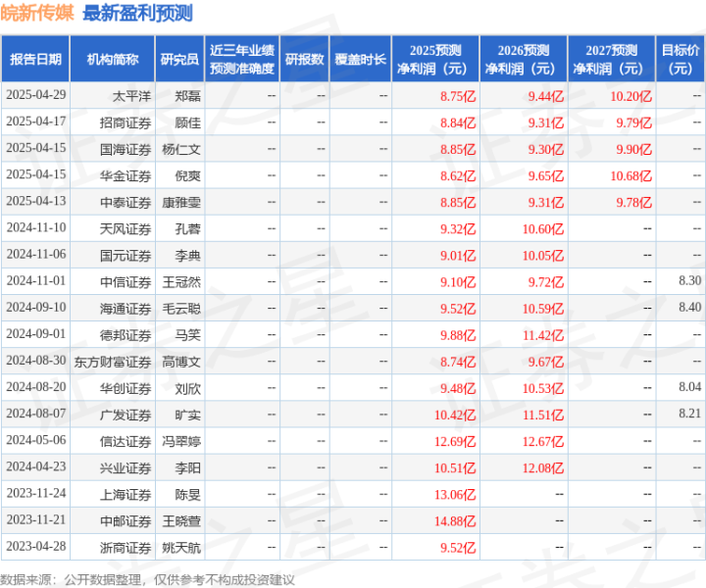Viewport: 706px width, 588px height.
Task: Select 太平洋 institution in first row
Action: pyautogui.click(x=131, y=96)
